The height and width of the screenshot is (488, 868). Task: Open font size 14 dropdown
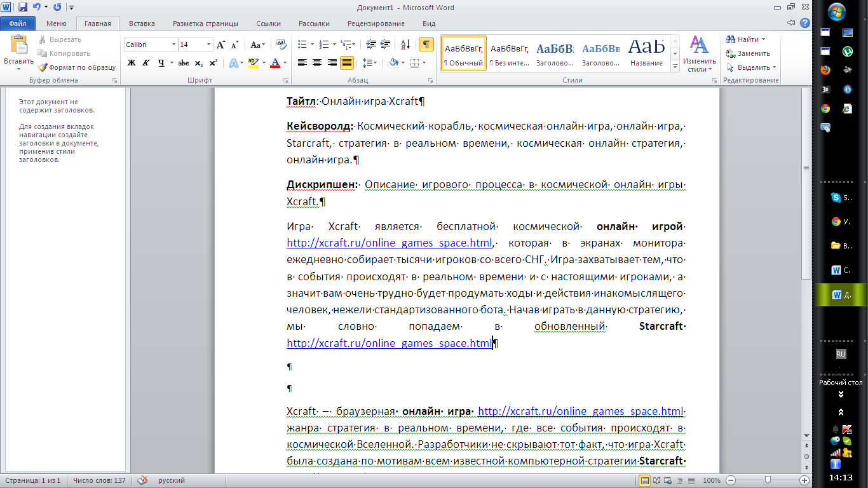pos(209,44)
